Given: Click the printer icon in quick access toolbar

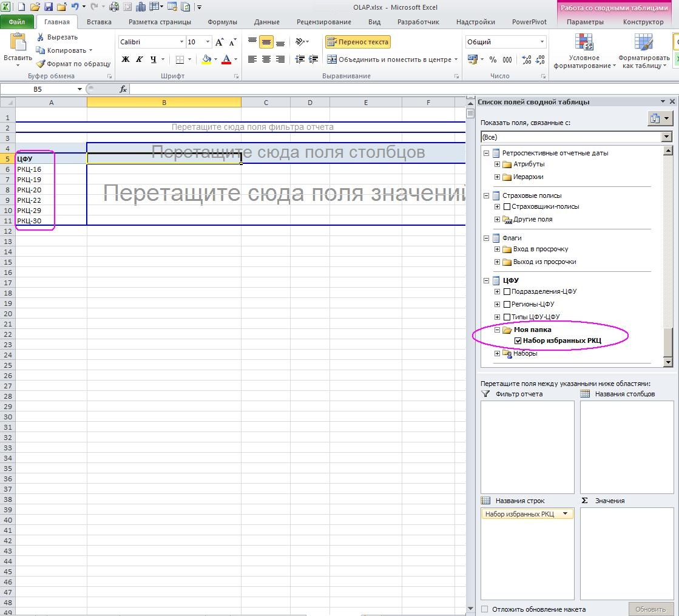Looking at the screenshot, I should 114,7.
